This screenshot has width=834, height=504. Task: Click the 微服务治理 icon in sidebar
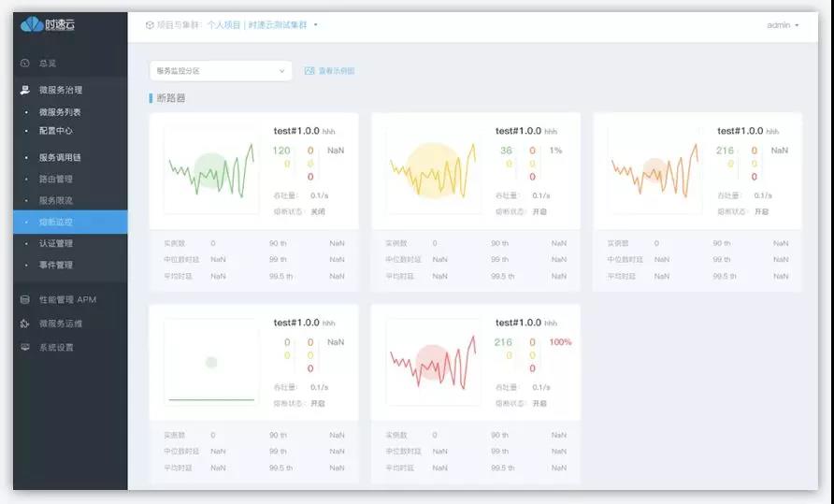point(25,90)
